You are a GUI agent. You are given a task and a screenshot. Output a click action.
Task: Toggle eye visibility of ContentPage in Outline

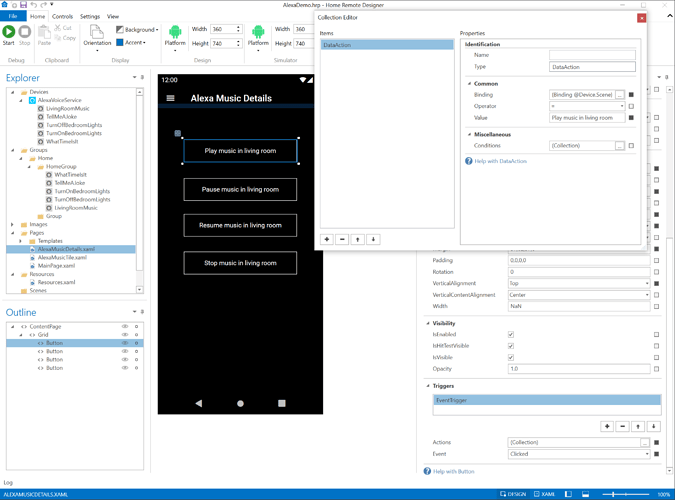point(125,326)
